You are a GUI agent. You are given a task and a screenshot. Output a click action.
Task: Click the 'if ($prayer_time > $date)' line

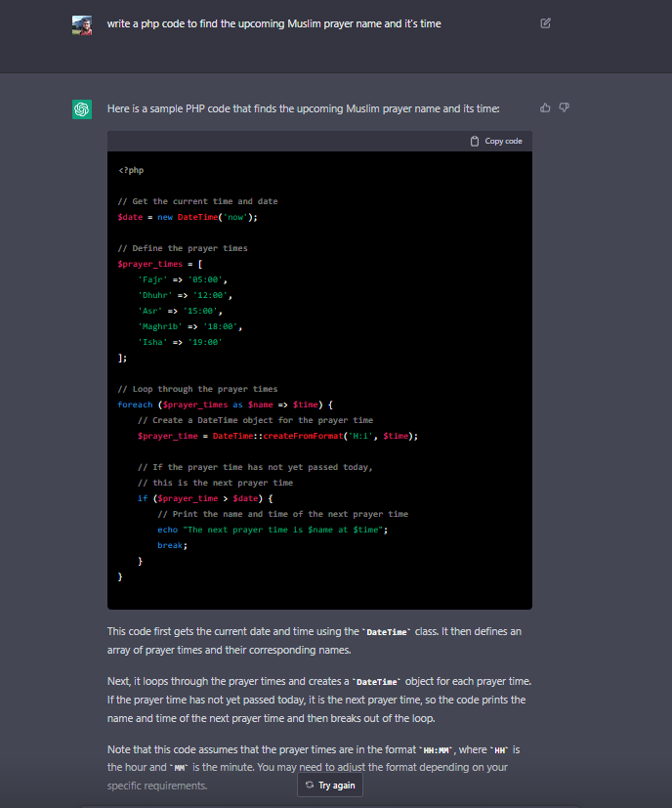point(205,498)
